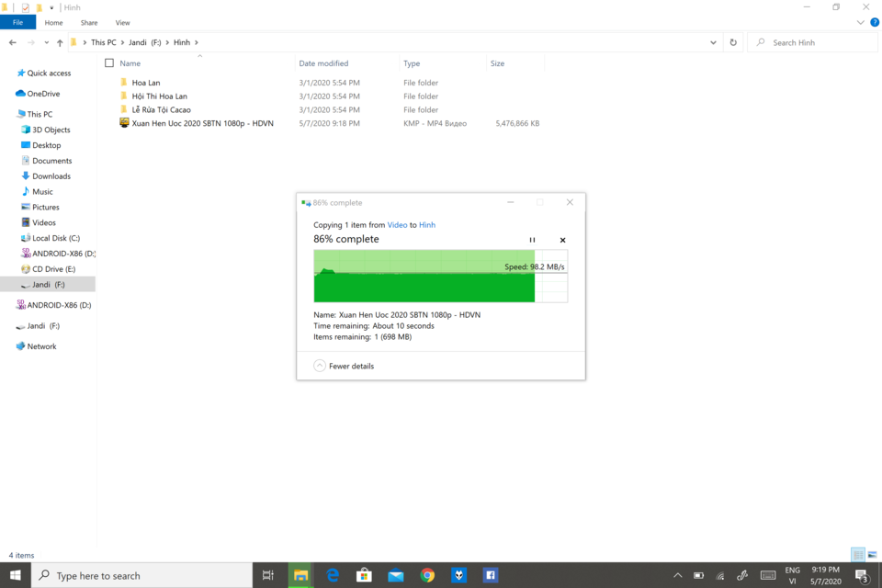Image resolution: width=882 pixels, height=588 pixels.
Task: Switch to large icons view mode
Action: [872, 555]
